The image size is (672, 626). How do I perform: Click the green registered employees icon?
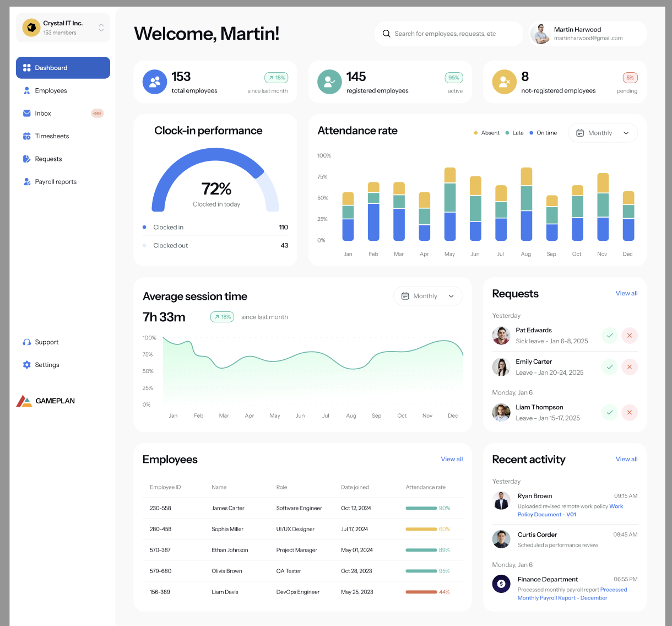pyautogui.click(x=329, y=82)
